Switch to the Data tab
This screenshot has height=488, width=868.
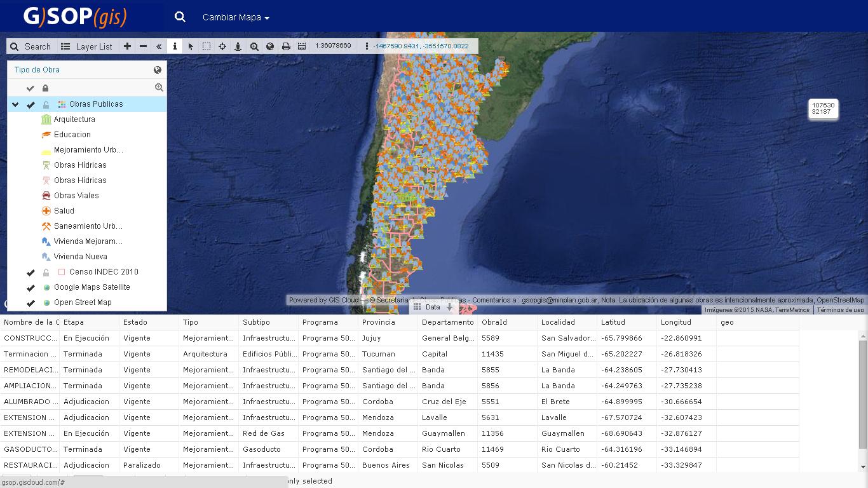434,307
